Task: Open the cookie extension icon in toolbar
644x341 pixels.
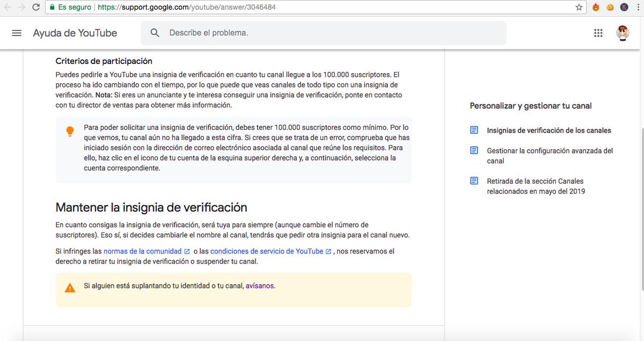Action: pyautogui.click(x=610, y=8)
